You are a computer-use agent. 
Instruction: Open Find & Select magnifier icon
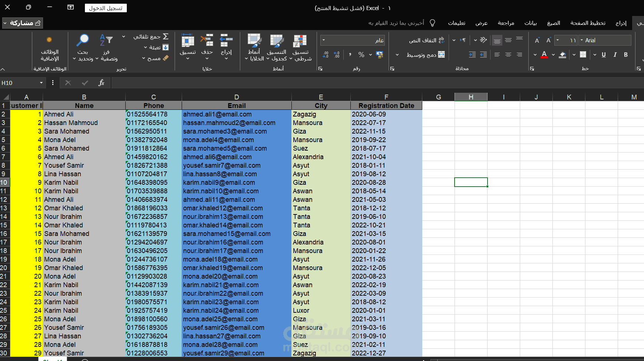point(83,40)
